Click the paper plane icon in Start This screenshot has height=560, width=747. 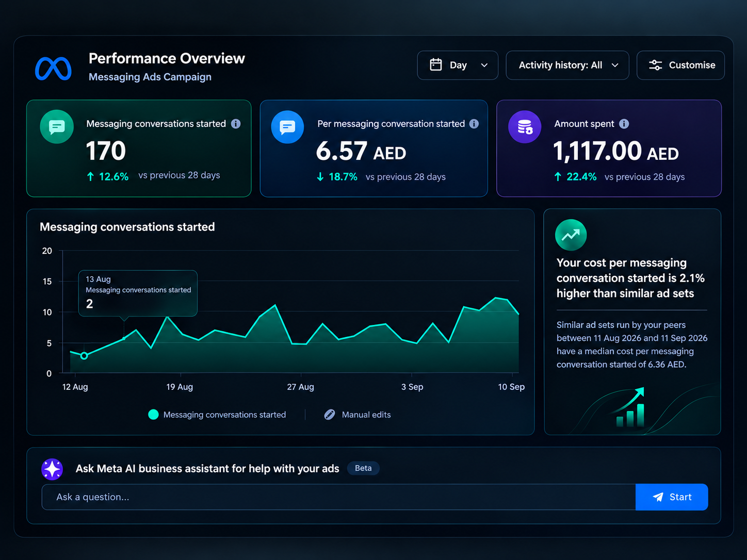click(658, 497)
